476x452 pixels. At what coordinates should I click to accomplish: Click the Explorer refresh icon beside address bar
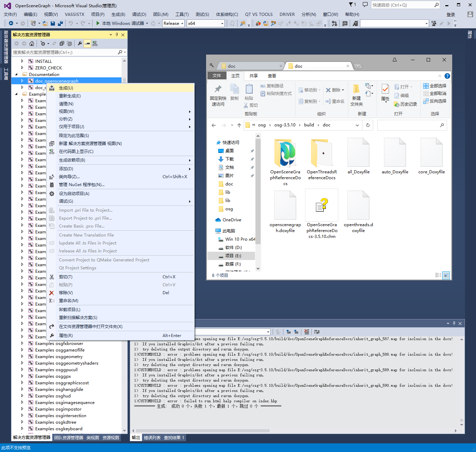click(x=368, y=125)
